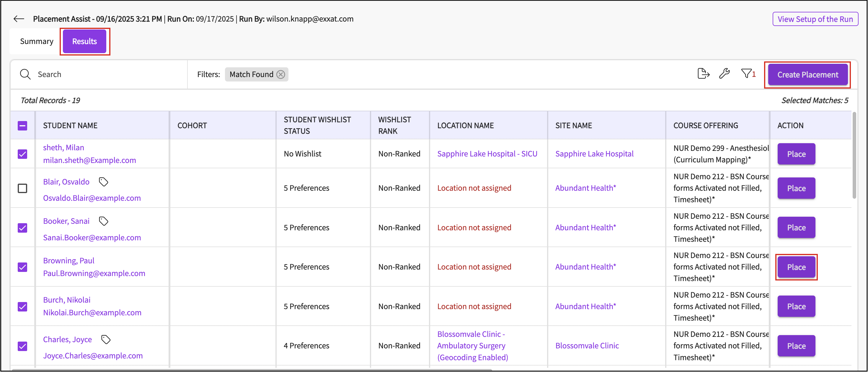Check the Blair, Osvaldo row checkbox

[22, 188]
